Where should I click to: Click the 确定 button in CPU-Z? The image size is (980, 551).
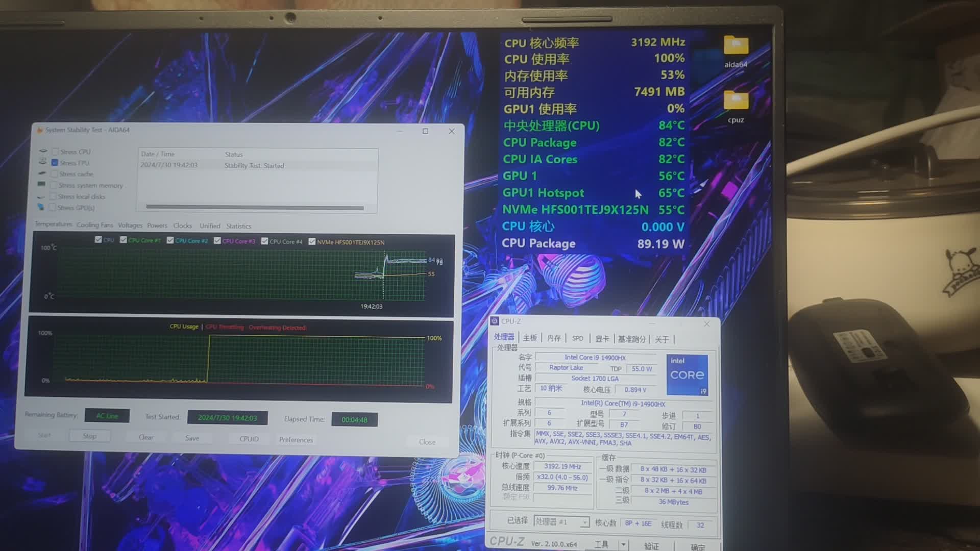coord(697,547)
